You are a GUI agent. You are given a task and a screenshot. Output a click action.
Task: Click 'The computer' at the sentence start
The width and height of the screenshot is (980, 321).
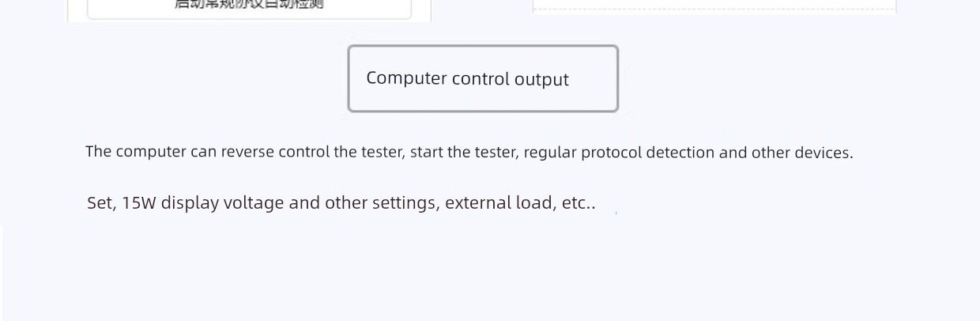(136, 152)
